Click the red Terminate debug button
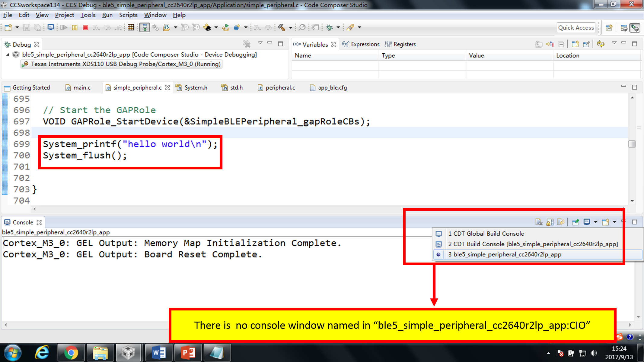 click(x=85, y=28)
